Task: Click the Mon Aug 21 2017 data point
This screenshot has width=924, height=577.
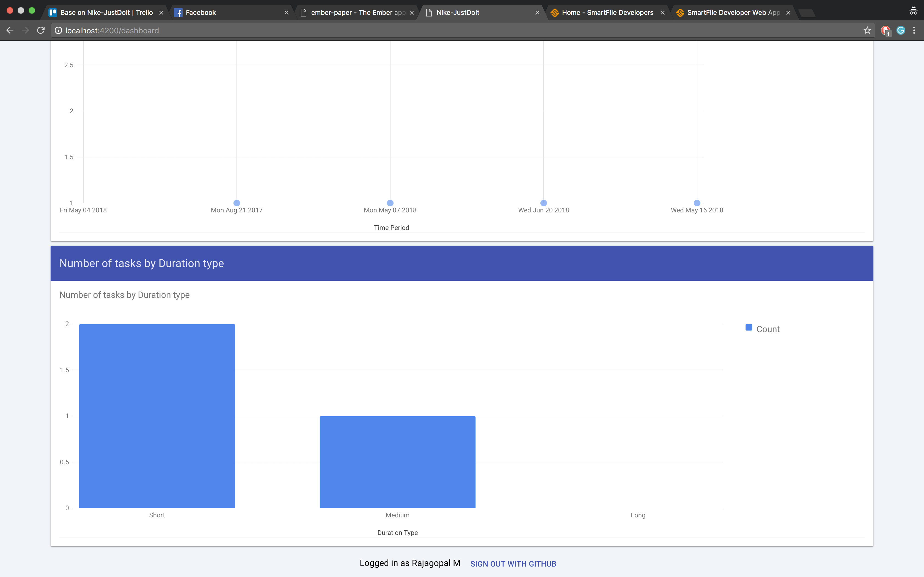Action: pyautogui.click(x=237, y=203)
